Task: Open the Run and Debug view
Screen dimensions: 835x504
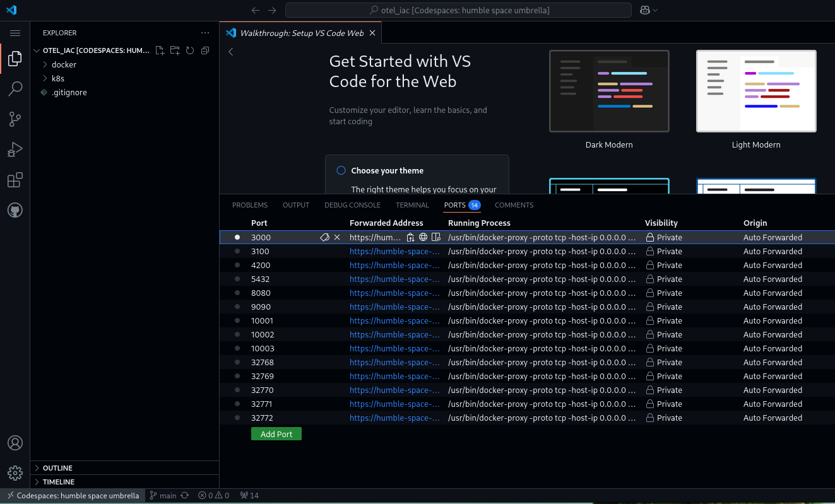Action: [15, 149]
